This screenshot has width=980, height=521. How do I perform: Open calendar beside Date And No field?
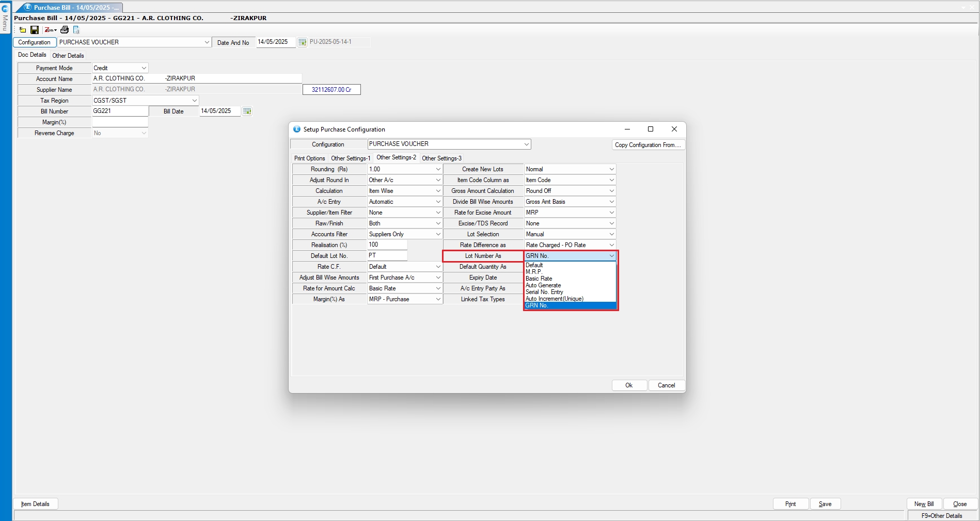pyautogui.click(x=303, y=42)
